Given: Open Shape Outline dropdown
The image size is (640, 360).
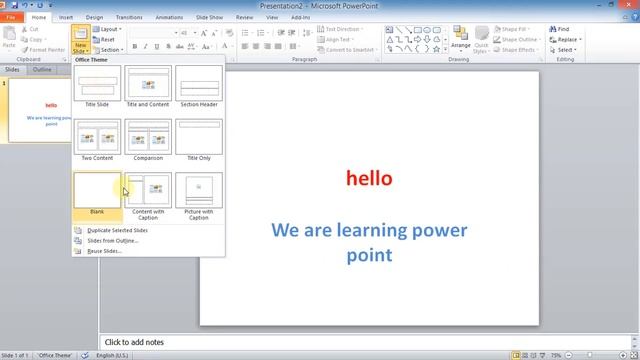Looking at the screenshot, I should (517, 40).
